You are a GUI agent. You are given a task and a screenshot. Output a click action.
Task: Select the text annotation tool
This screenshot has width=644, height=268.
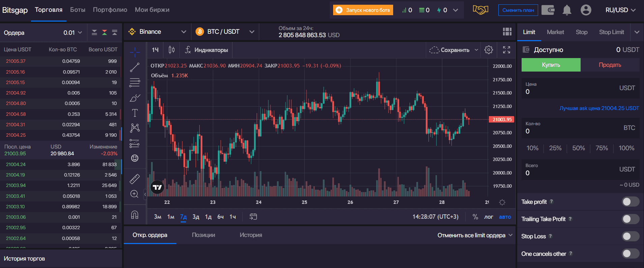pyautogui.click(x=135, y=113)
